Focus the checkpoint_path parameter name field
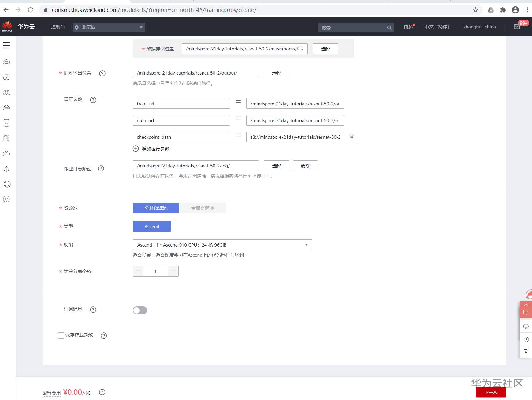532x400 pixels. 181,137
